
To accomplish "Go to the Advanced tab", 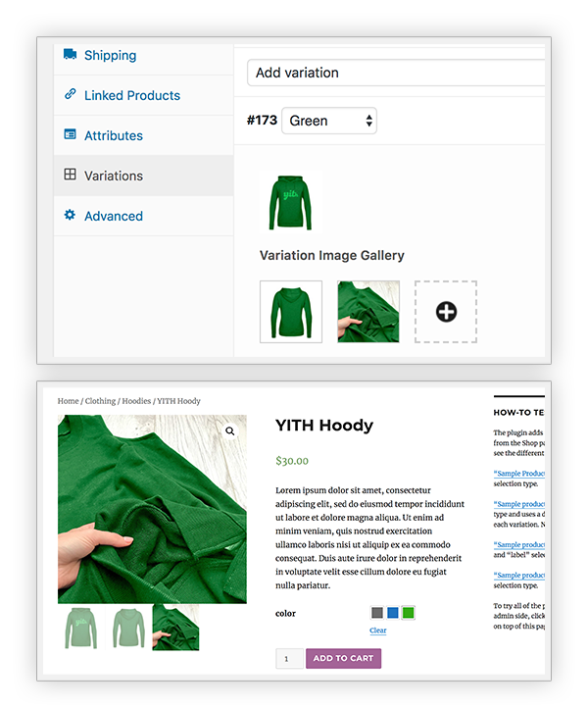I will click(143, 216).
